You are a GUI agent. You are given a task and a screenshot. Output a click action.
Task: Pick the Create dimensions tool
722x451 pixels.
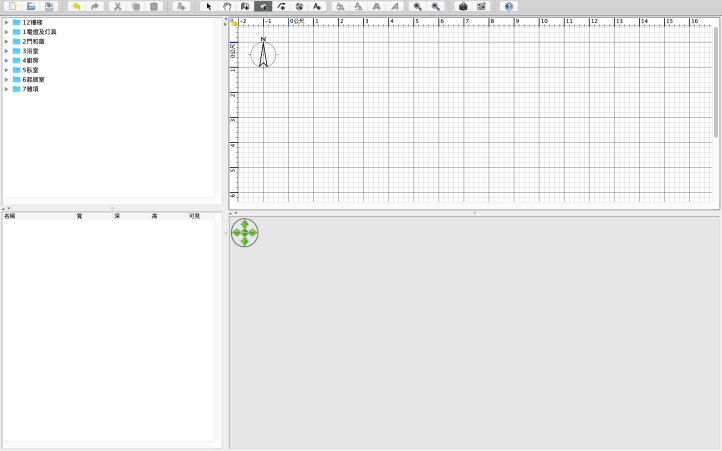299,6
